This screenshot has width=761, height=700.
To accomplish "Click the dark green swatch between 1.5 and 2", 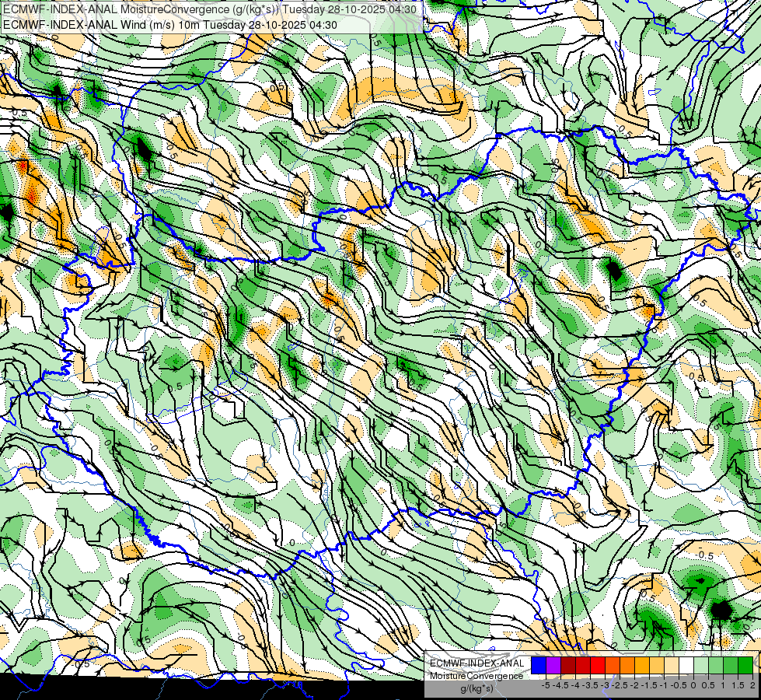I will click(745, 665).
